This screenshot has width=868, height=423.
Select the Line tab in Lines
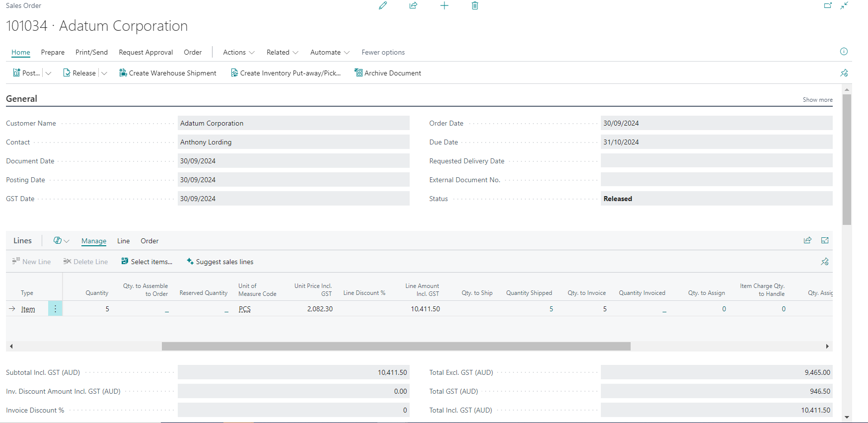124,241
